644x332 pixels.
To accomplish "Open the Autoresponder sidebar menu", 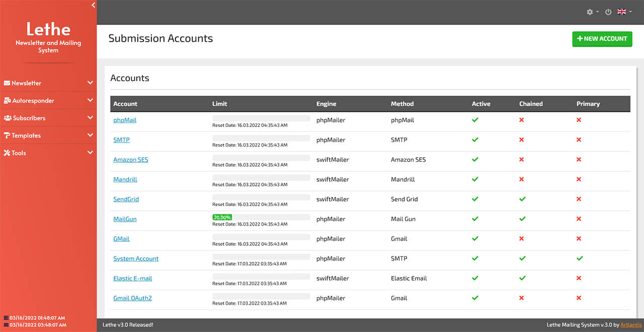I will click(48, 100).
